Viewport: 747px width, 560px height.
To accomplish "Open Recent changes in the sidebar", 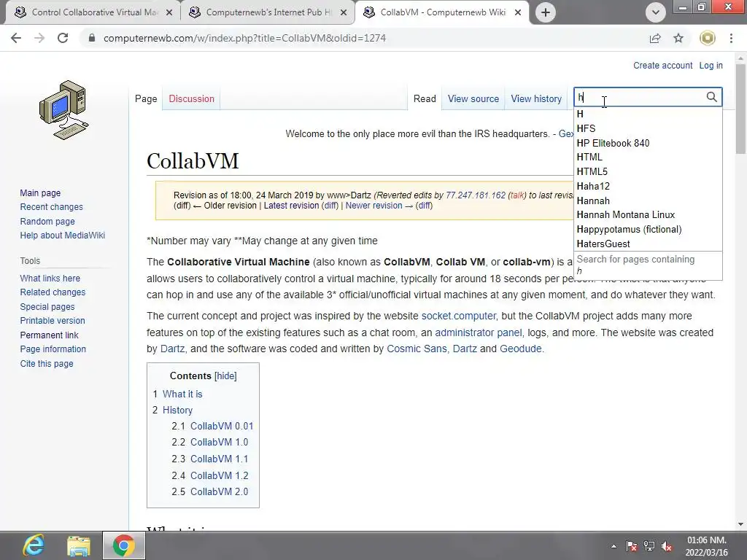I will coord(52,206).
